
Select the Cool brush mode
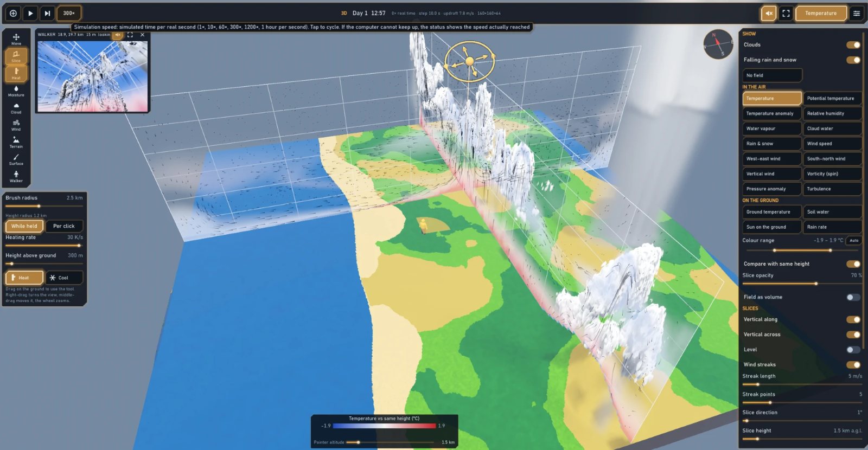pos(64,278)
